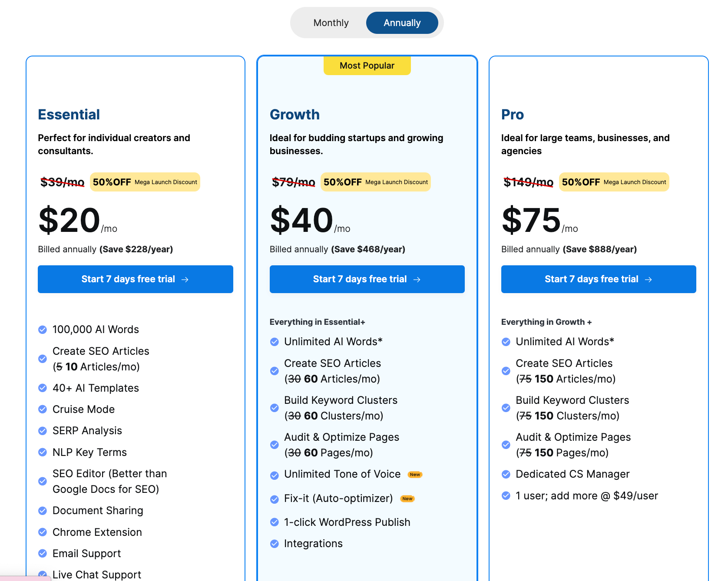Viewport: 728px width, 581px height.
Task: Click checkmark icon next to Integrations
Action: 275,544
